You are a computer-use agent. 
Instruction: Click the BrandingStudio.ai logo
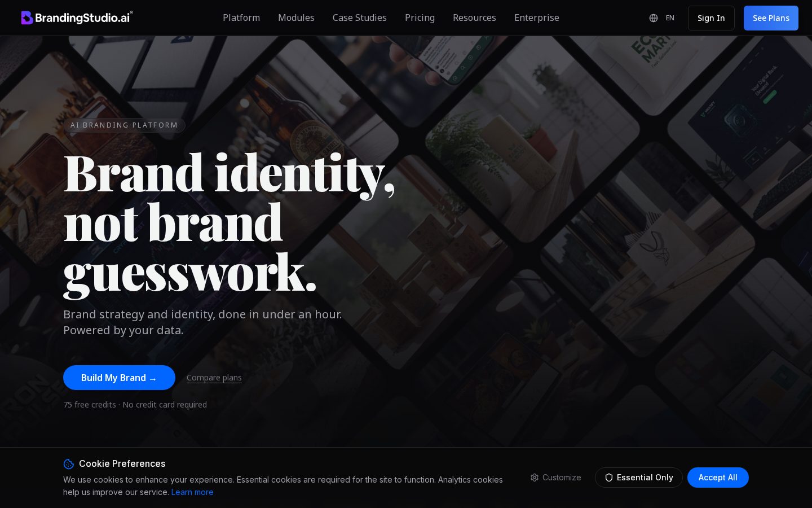tap(77, 17)
